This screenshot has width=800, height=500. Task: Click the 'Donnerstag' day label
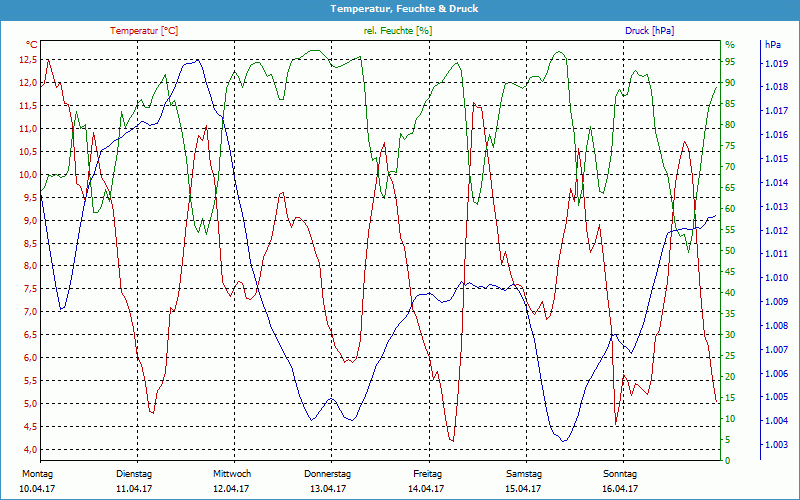click(328, 474)
